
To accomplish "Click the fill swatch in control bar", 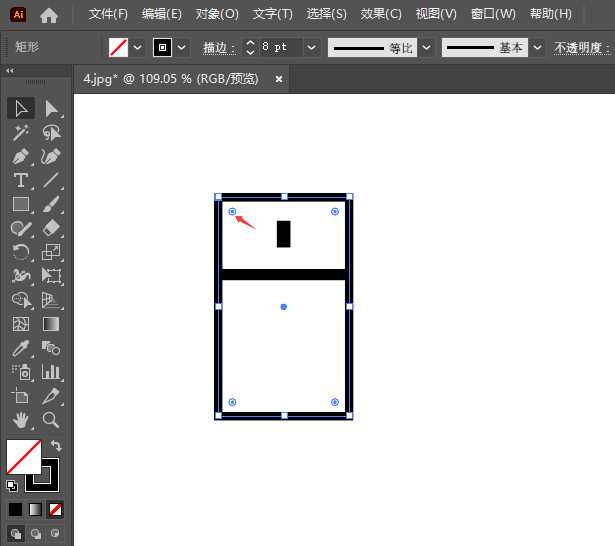I will (x=118, y=48).
